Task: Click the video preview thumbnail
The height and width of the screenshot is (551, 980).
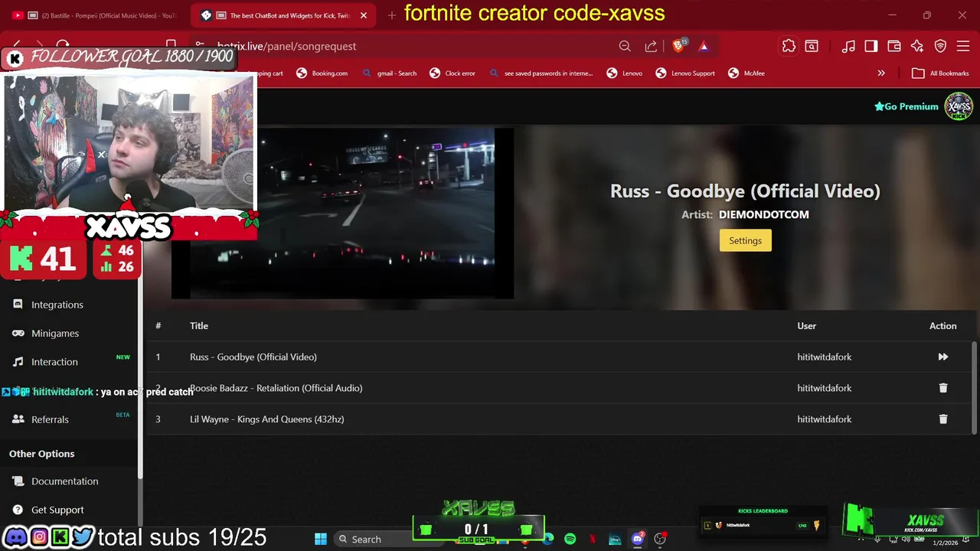Action: tap(342, 213)
